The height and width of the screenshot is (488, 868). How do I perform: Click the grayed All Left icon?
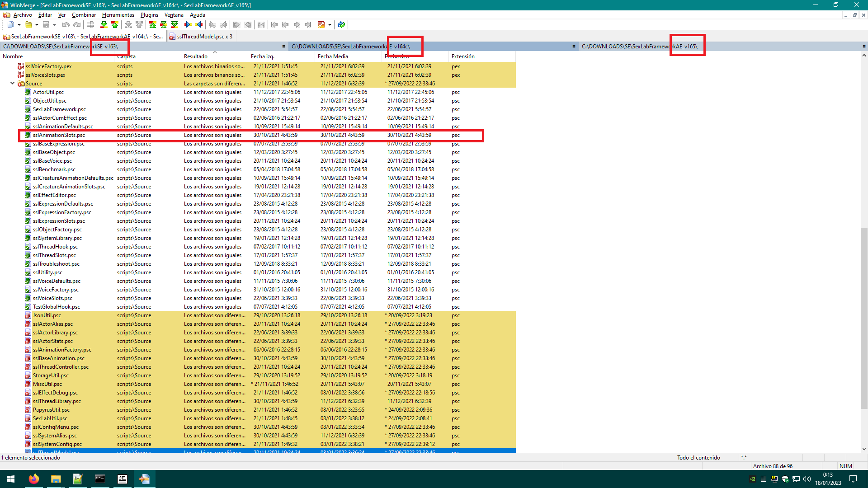(248, 25)
